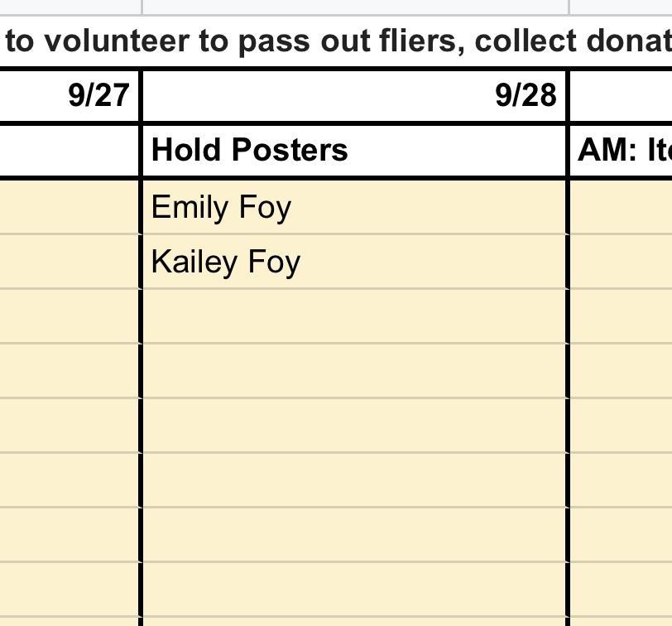The image size is (672, 626).
Task: Click the empty cell left of Kailey Foy
Action: click(70, 262)
